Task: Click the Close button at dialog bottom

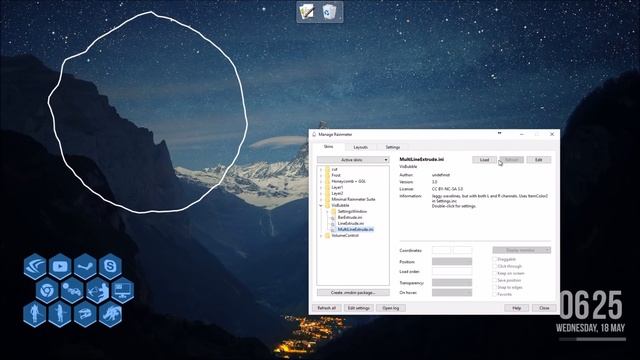Action: coord(544,308)
